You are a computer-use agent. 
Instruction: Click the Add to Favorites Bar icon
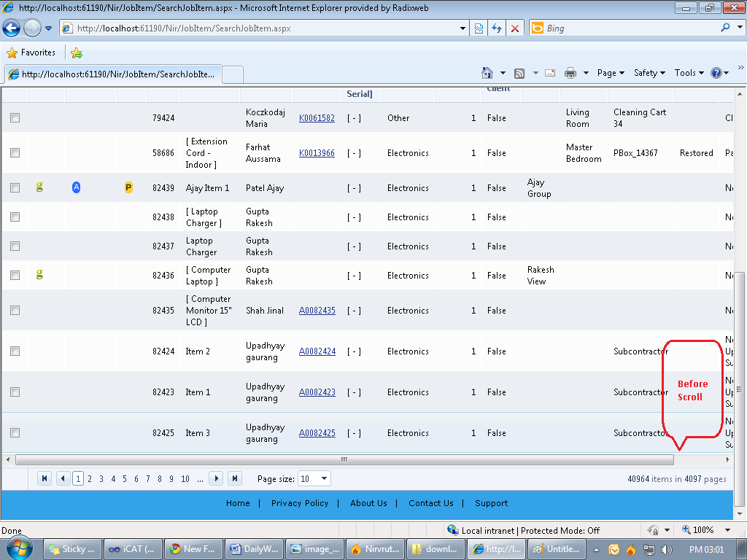[x=76, y=52]
